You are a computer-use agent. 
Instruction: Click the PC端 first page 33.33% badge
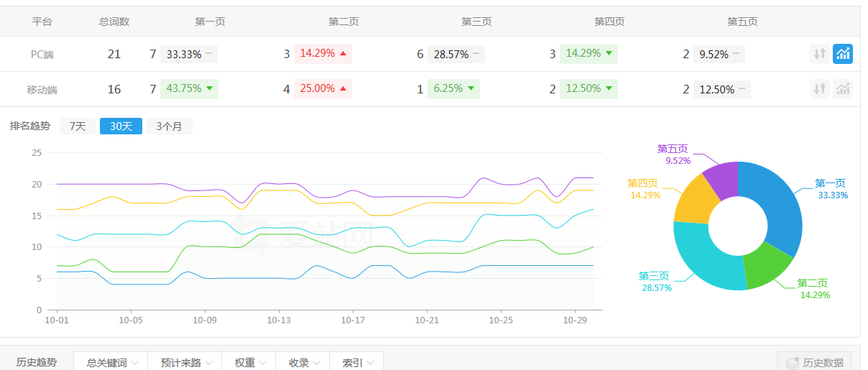click(x=188, y=54)
